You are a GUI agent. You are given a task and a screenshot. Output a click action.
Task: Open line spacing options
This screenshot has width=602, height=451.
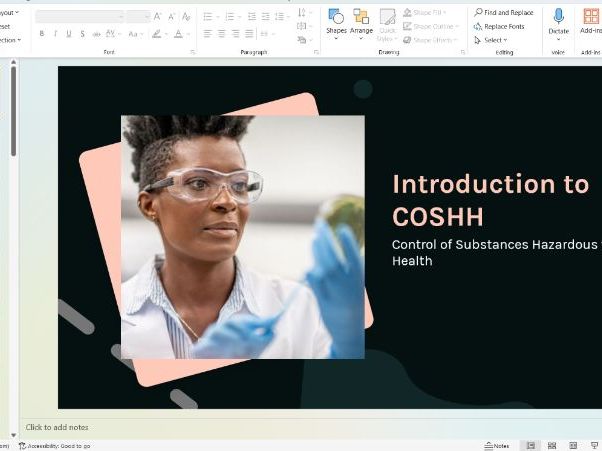pos(282,17)
